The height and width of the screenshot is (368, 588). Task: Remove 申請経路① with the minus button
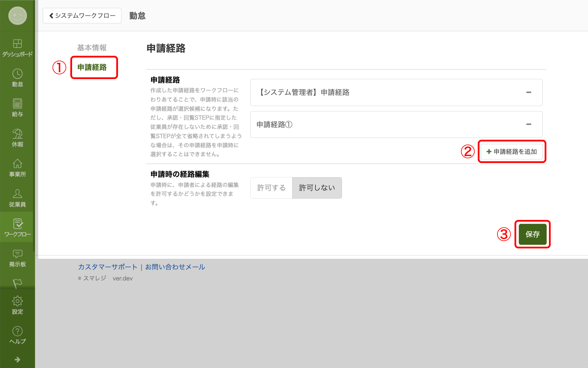529,124
